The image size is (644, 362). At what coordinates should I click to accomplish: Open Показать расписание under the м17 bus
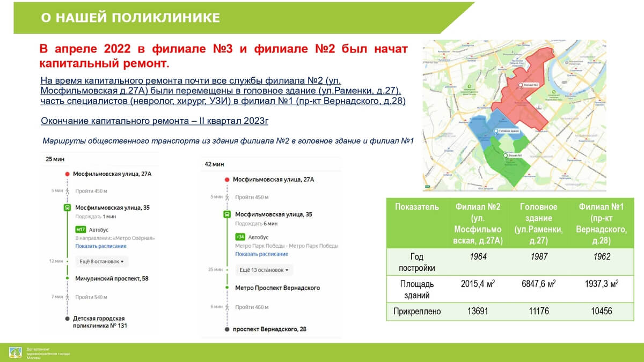pyautogui.click(x=101, y=246)
